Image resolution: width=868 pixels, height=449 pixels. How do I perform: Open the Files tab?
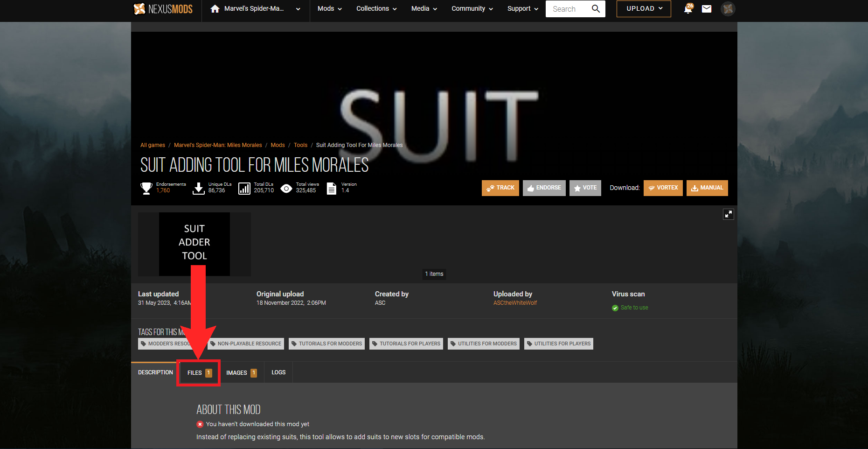(199, 372)
